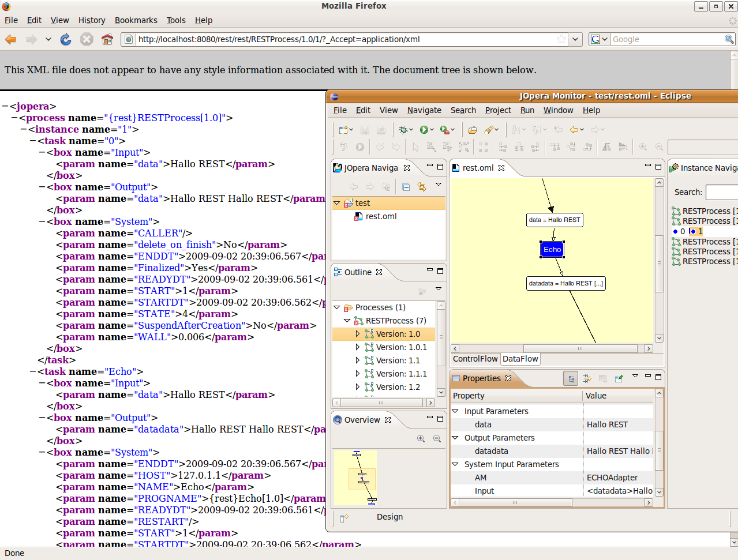The height and width of the screenshot is (560, 738).
Task: Click the Properties view horizontal scrollbar
Action: pos(553,502)
